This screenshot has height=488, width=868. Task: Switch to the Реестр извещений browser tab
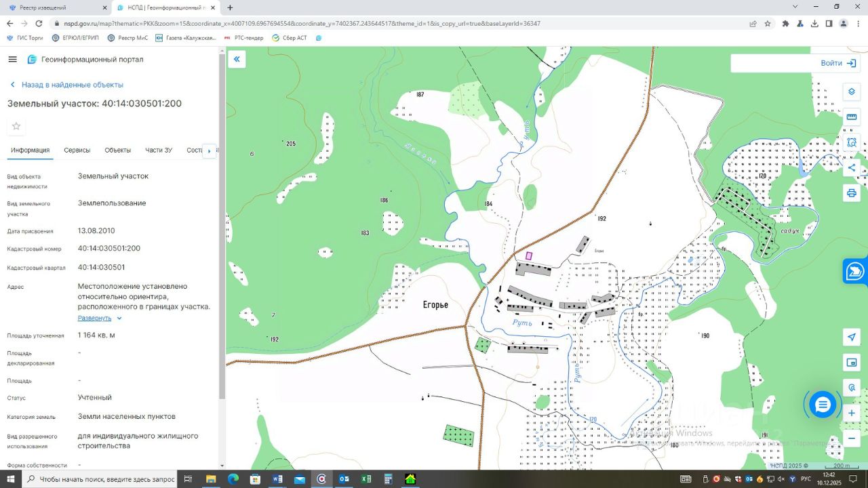click(x=56, y=7)
